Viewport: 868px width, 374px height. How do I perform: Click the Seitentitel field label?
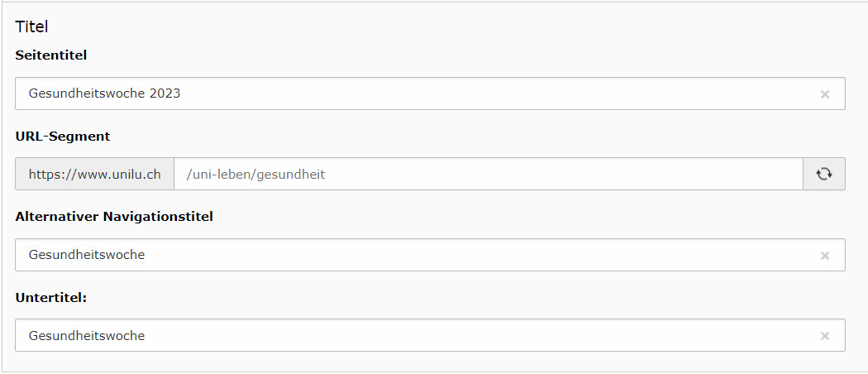click(x=51, y=55)
